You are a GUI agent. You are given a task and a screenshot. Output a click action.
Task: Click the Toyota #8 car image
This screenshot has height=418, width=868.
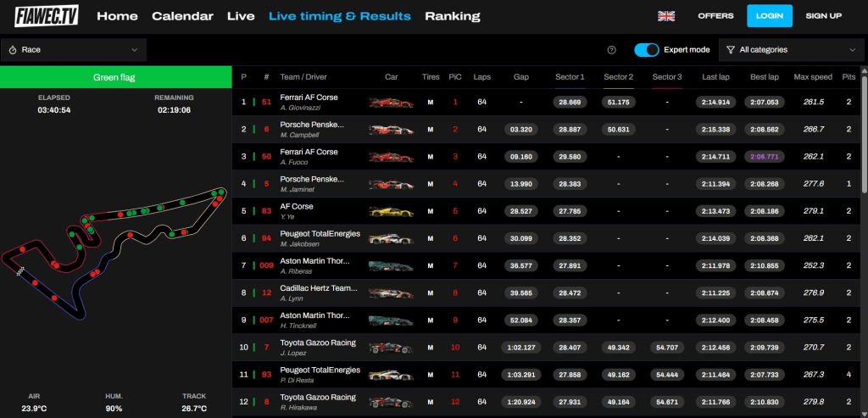point(391,403)
